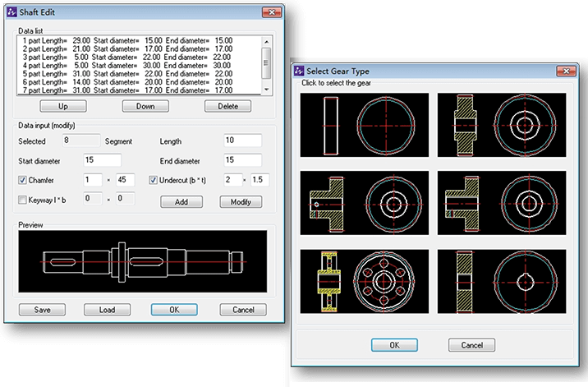Delete the selected shaft segment
Image resolution: width=588 pixels, height=387 pixels.
tap(227, 107)
